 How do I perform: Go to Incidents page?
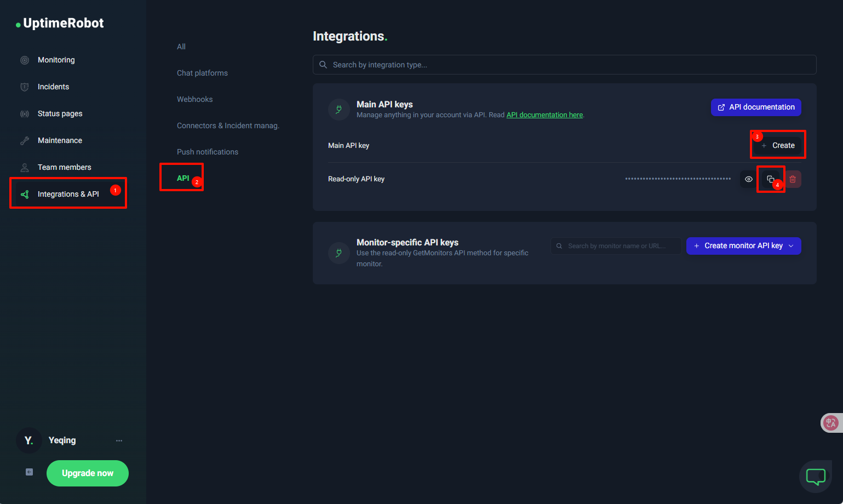click(53, 87)
